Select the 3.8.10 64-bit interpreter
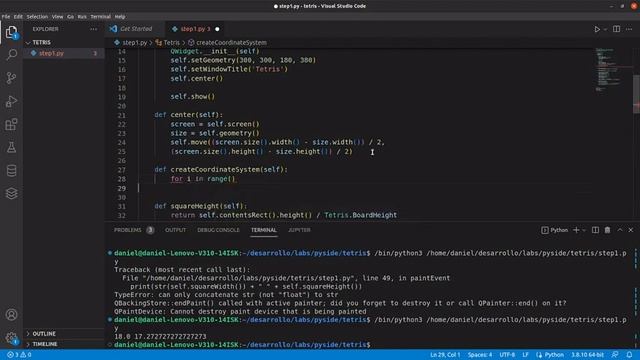 click(587, 355)
